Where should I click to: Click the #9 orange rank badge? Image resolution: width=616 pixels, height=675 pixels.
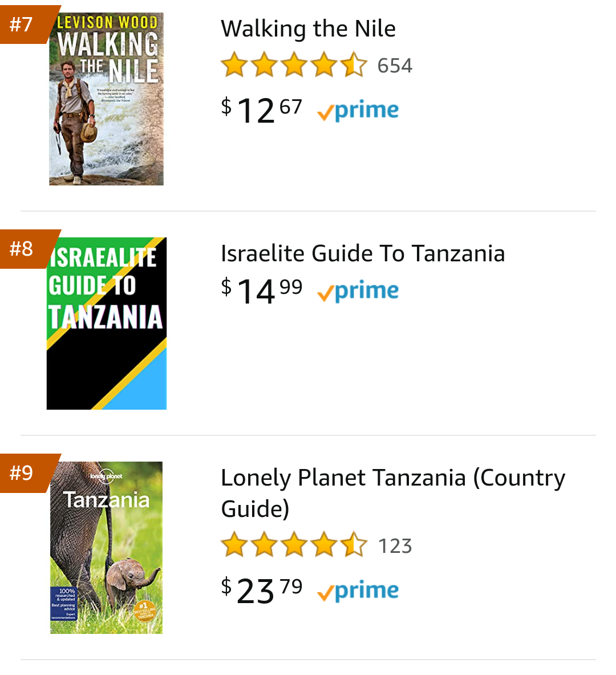24,472
